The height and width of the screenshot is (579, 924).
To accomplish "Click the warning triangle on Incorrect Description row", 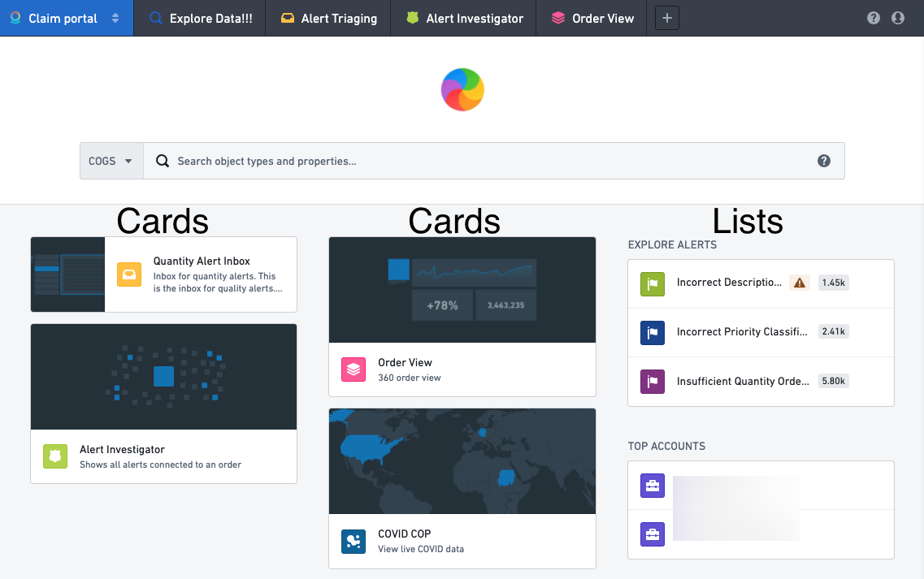I will (x=800, y=283).
